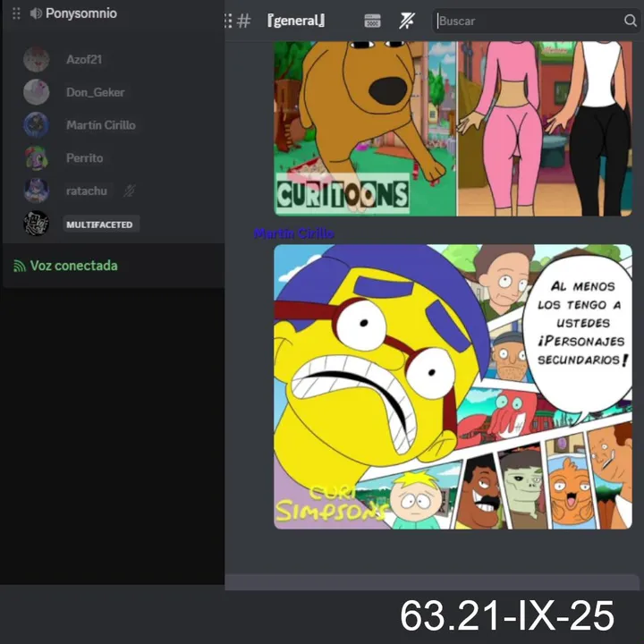Click the Voz conectada signal icon

pos(20,266)
